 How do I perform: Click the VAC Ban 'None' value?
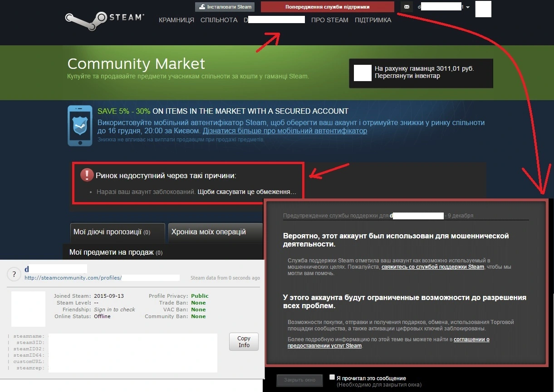(198, 310)
